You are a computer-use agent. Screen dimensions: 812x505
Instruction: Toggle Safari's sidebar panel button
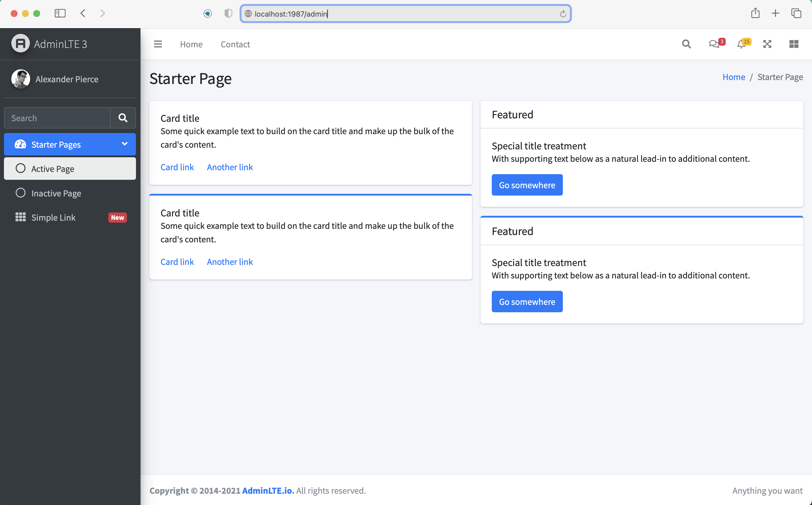click(60, 13)
